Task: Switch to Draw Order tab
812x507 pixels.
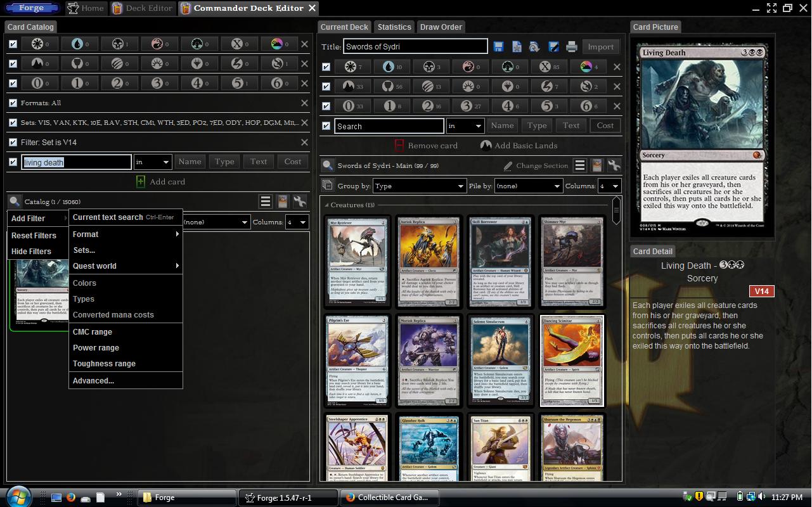Action: (x=441, y=27)
